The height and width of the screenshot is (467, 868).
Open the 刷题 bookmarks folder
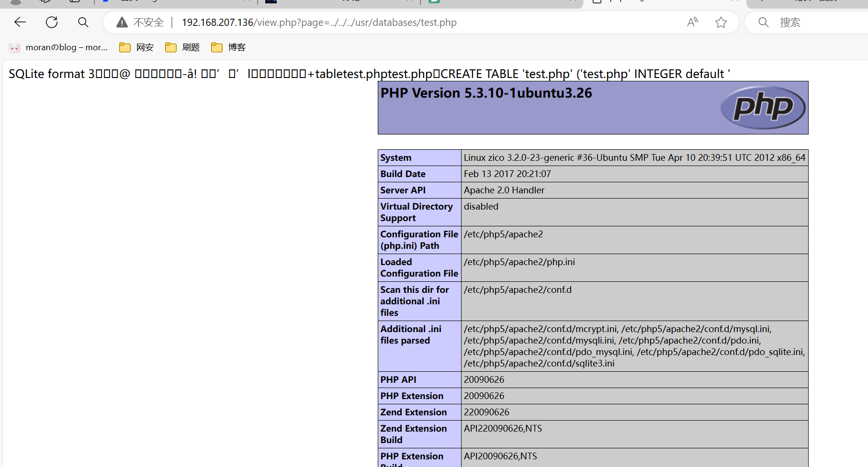tap(182, 47)
